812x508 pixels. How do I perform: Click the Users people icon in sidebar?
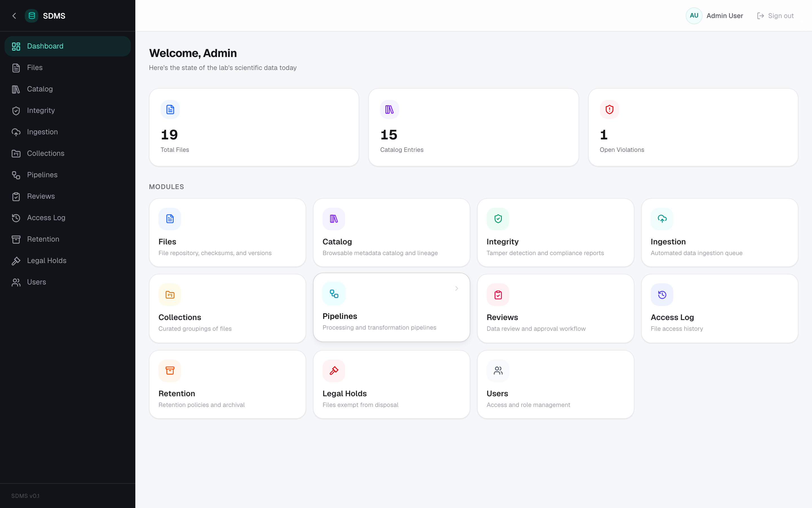[16, 283]
